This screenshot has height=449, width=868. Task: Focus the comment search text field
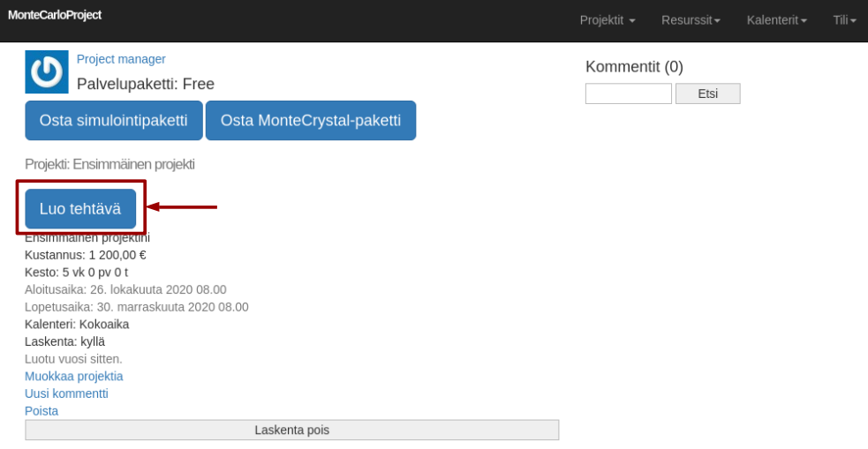[628, 94]
